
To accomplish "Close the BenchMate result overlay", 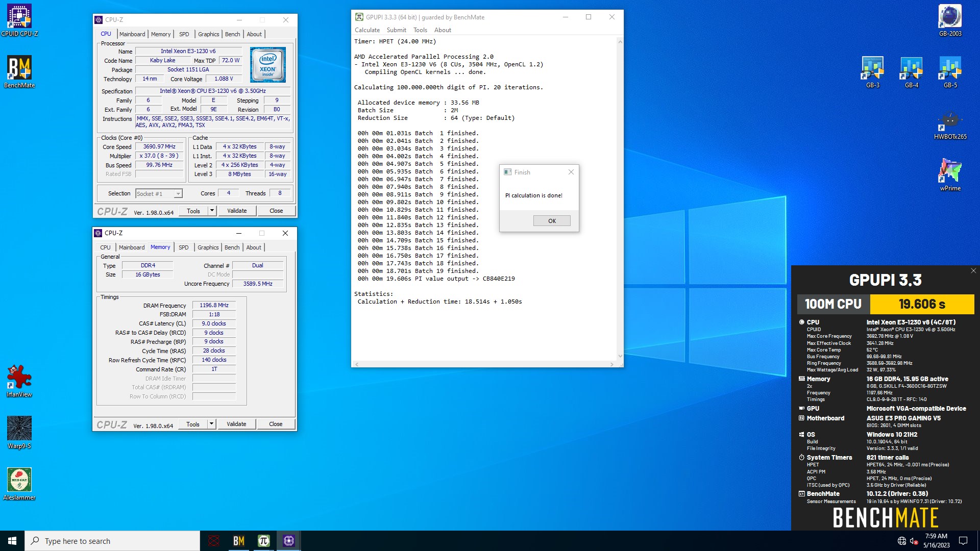I will [x=973, y=271].
